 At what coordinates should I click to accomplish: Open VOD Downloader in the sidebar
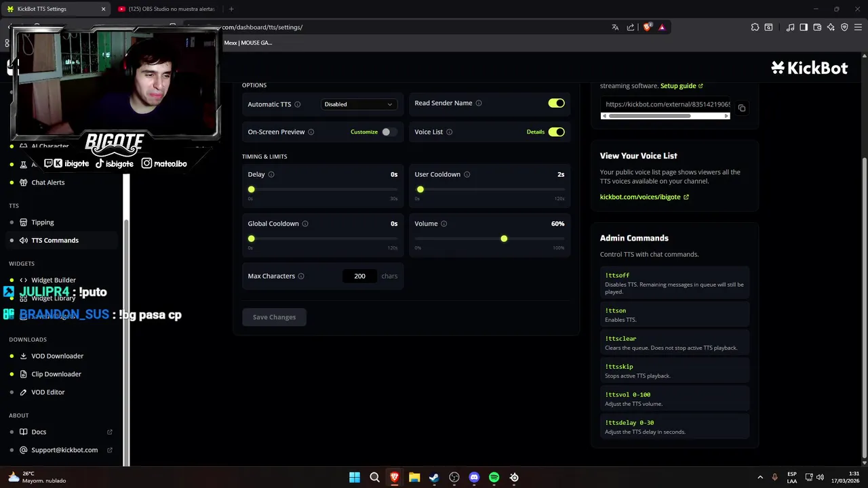pos(58,356)
